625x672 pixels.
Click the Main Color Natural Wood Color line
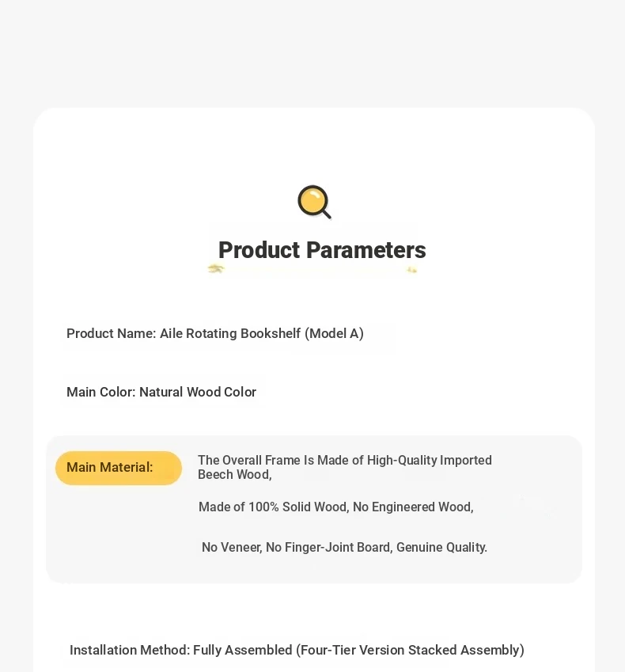pyautogui.click(x=161, y=392)
